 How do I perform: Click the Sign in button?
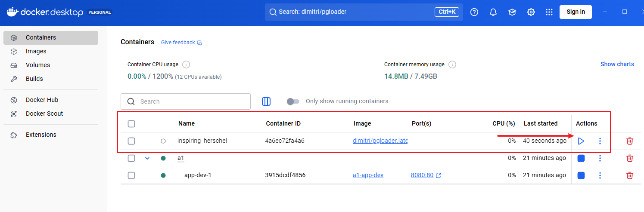point(576,12)
